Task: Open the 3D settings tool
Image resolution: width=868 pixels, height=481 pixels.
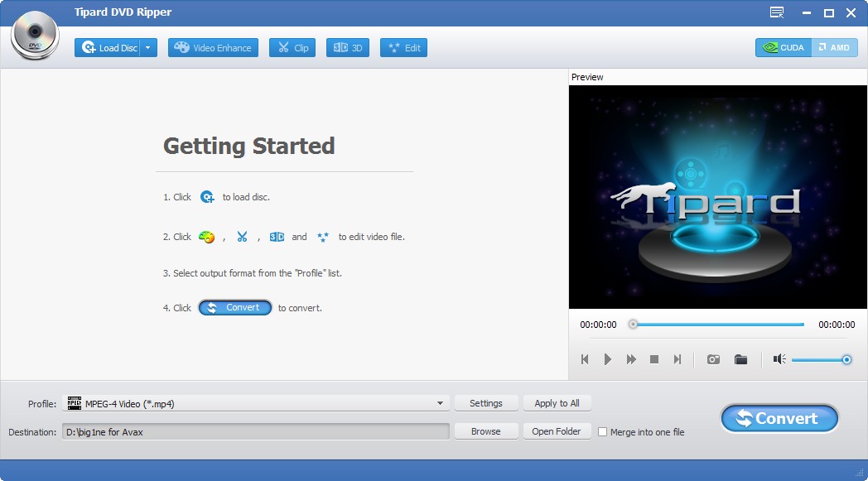Action: pos(348,47)
